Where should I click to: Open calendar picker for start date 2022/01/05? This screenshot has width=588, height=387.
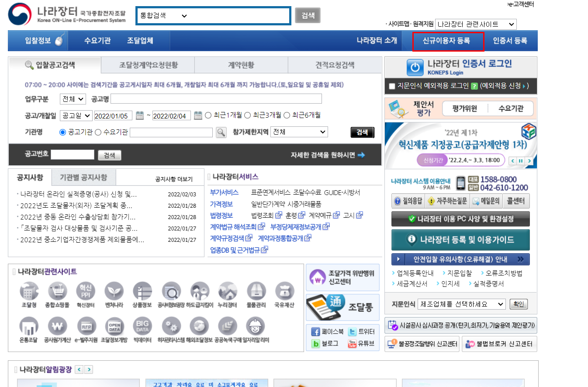pyautogui.click(x=140, y=115)
